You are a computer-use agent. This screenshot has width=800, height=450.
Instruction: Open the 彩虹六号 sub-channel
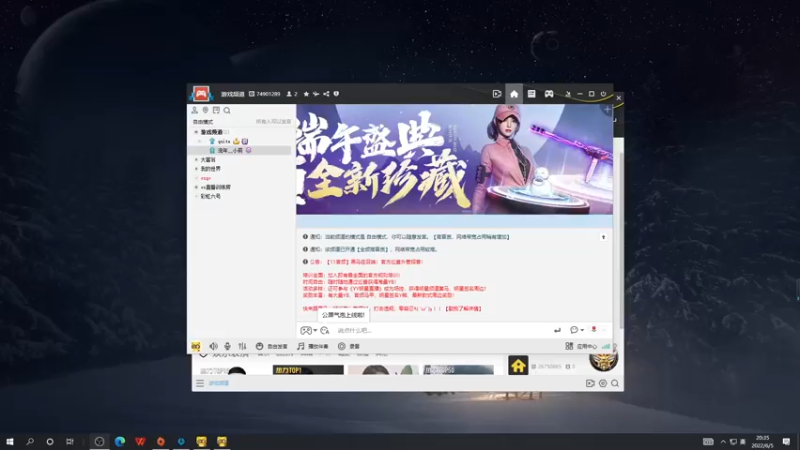(210, 196)
